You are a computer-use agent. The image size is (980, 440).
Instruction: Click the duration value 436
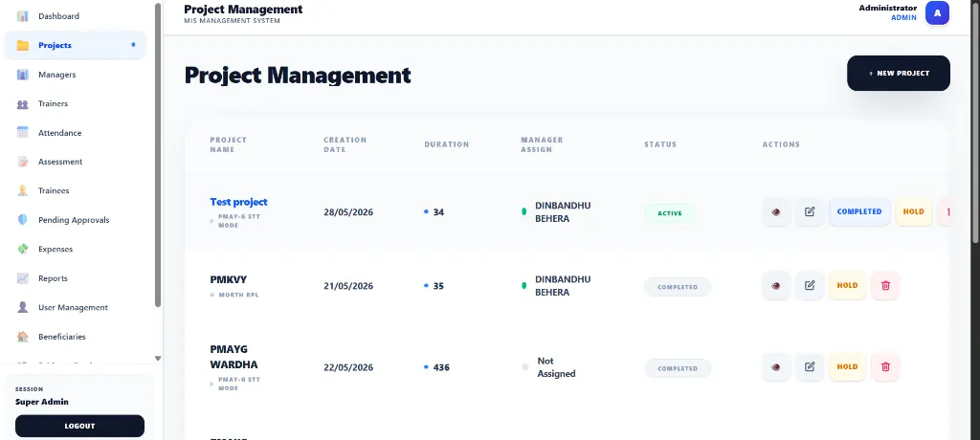pos(441,367)
